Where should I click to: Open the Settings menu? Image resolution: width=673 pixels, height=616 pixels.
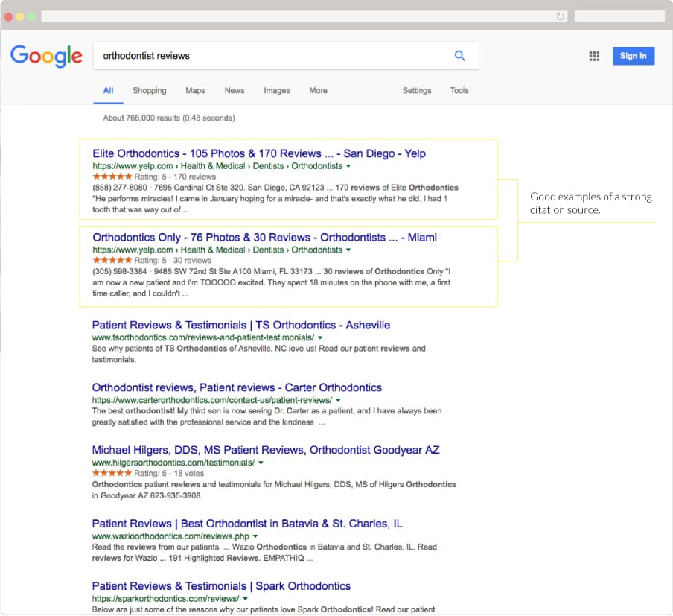417,91
